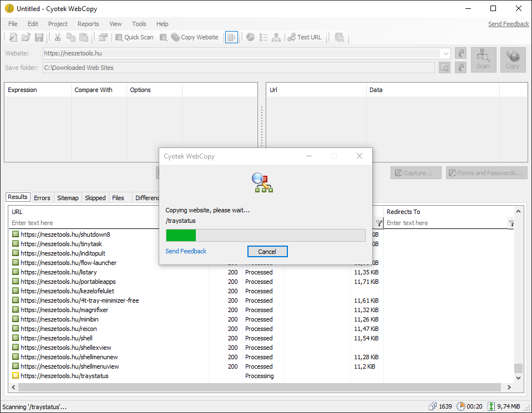The height and width of the screenshot is (413, 532).
Task: Click Send Feedback link in progress dialog
Action: 186,251
